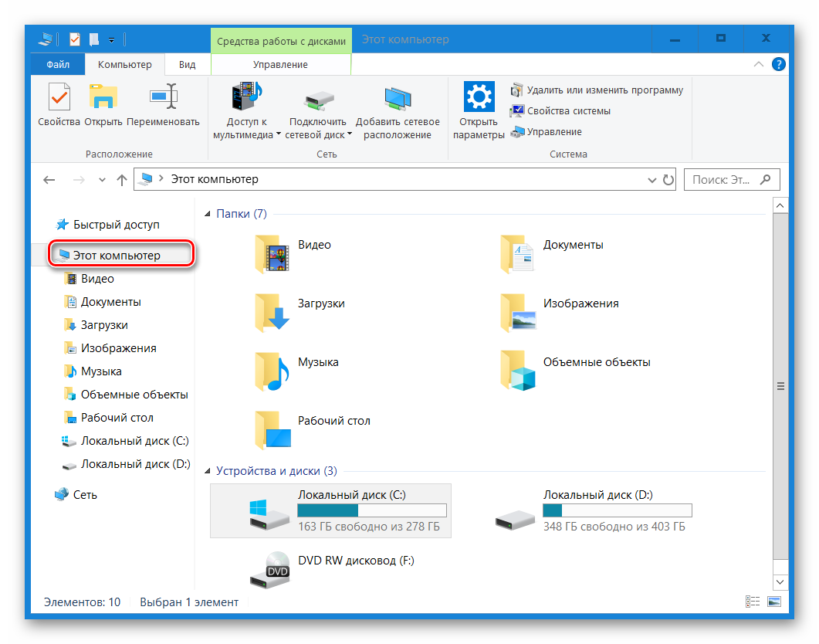The width and height of the screenshot is (819, 644).
Task: Click Управление in Система group
Action: tap(547, 131)
